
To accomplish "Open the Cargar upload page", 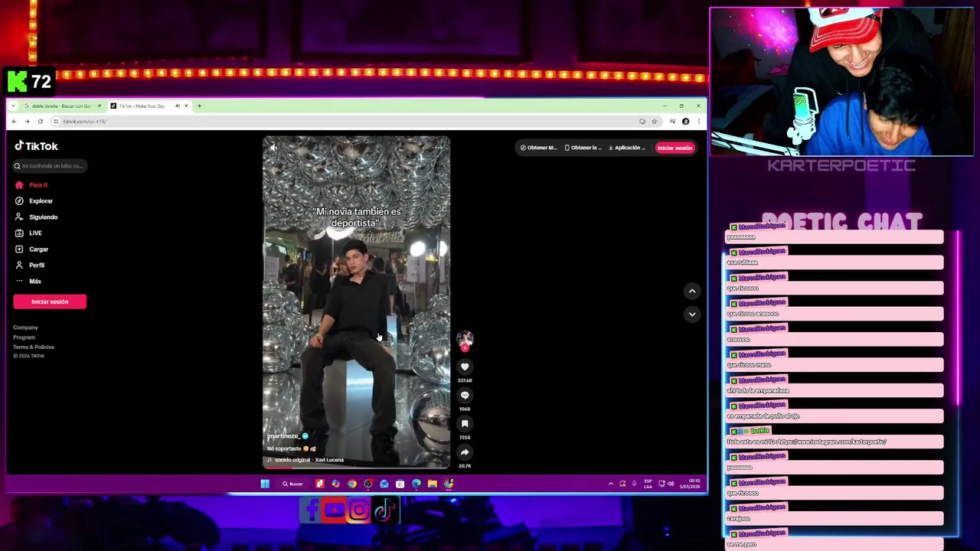I will click(32, 249).
